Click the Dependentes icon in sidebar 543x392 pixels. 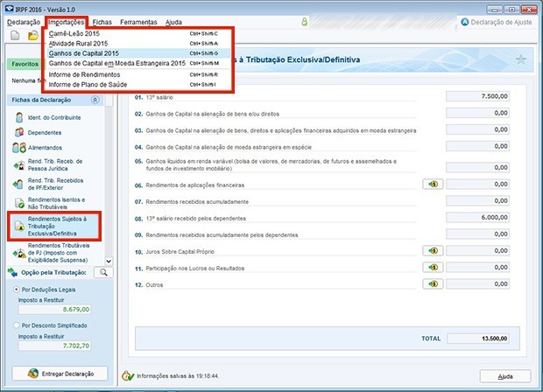pyautogui.click(x=19, y=132)
